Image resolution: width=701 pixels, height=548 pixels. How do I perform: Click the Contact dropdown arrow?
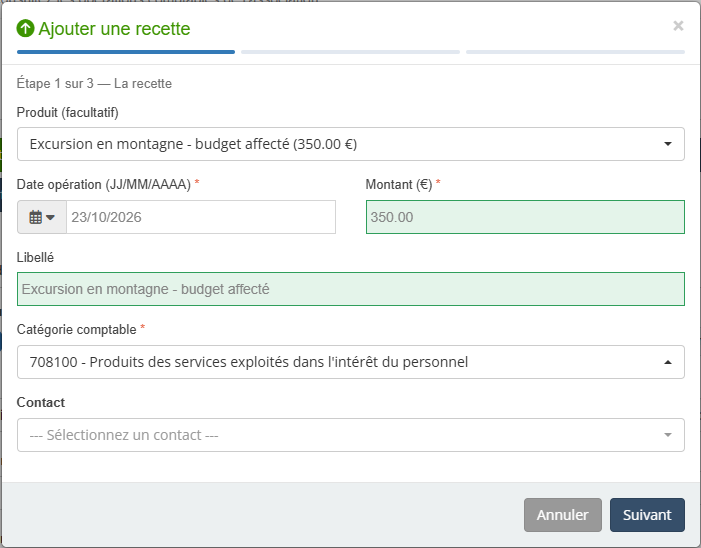click(x=667, y=435)
